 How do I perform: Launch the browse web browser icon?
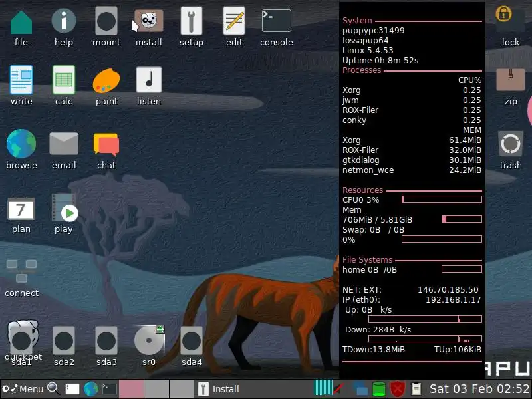21,144
